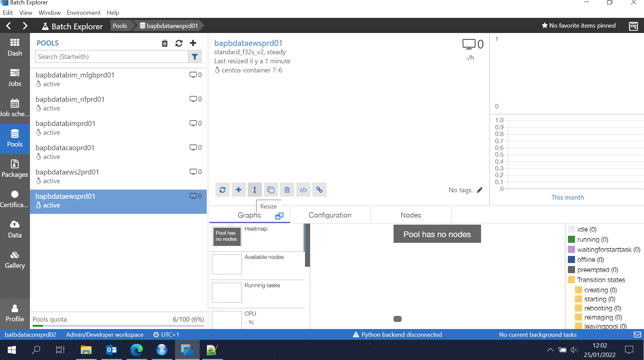The image size is (644, 360).
Task: Refresh the selected pool with the refresh icon
Action: [222, 190]
